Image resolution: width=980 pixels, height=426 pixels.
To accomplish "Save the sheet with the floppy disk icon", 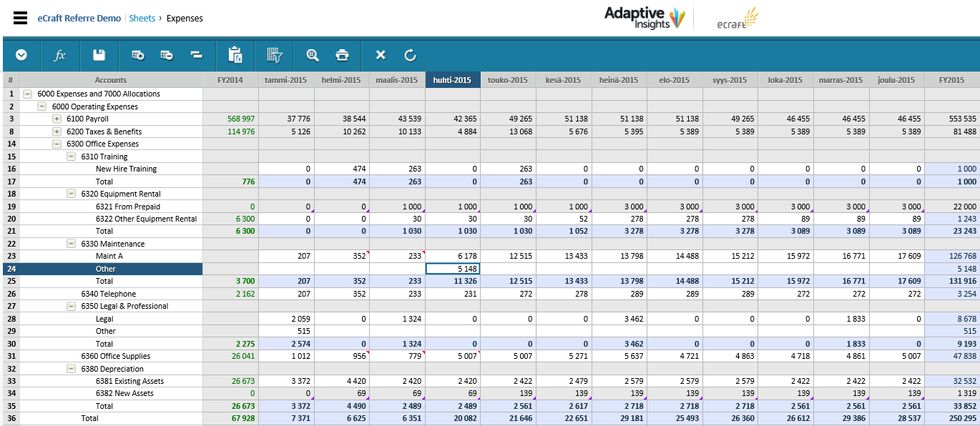I will [x=99, y=55].
